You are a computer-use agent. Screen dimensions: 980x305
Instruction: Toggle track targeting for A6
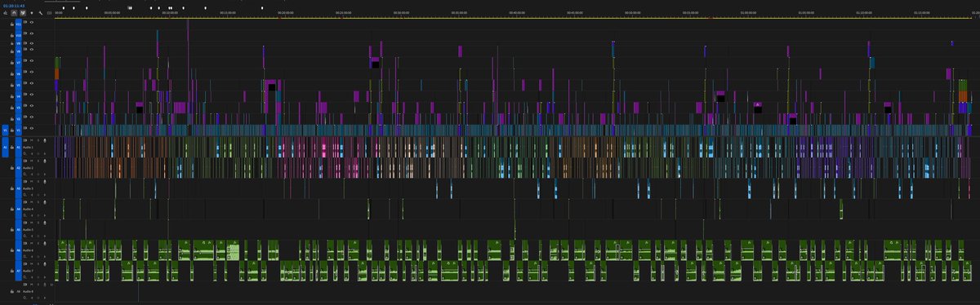(x=18, y=250)
